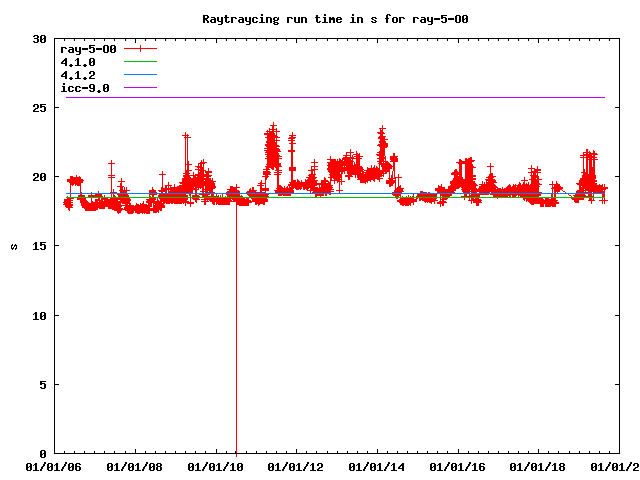The width and height of the screenshot is (640, 480).
Task: Select the x-axis date label 01/01/10
Action: point(215,466)
